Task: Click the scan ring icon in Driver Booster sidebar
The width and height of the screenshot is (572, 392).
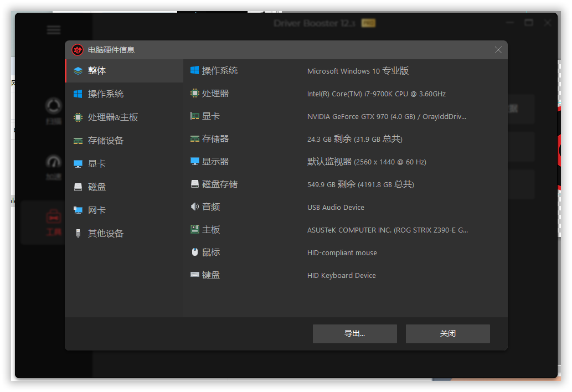Action: 54,106
